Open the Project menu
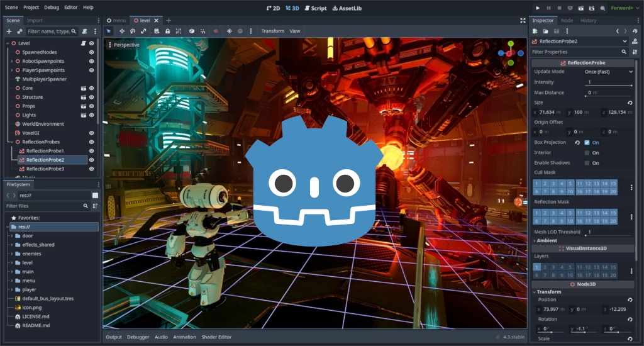Screen dimensions: 644x346 (x=31, y=8)
